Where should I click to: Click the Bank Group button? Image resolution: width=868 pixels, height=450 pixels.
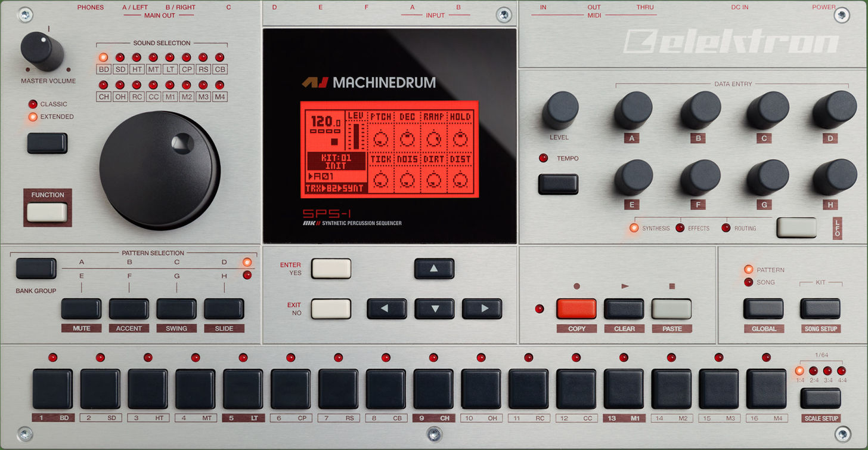click(36, 269)
